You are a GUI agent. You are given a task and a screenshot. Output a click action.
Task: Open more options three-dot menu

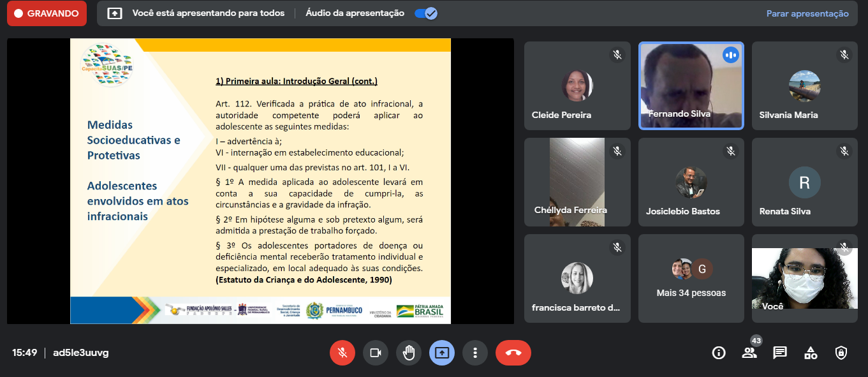click(475, 353)
